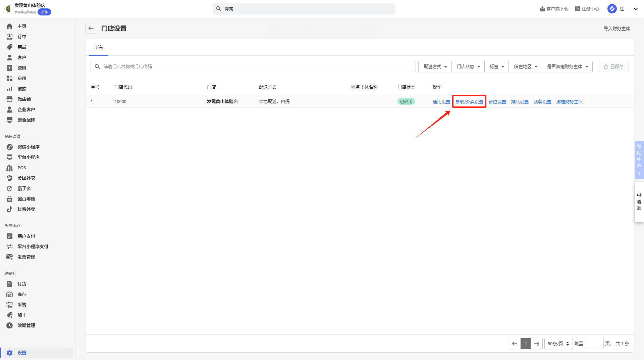The width and height of the screenshot is (644, 360).
Task: Click the 设置 gear icon
Action: [9, 353]
